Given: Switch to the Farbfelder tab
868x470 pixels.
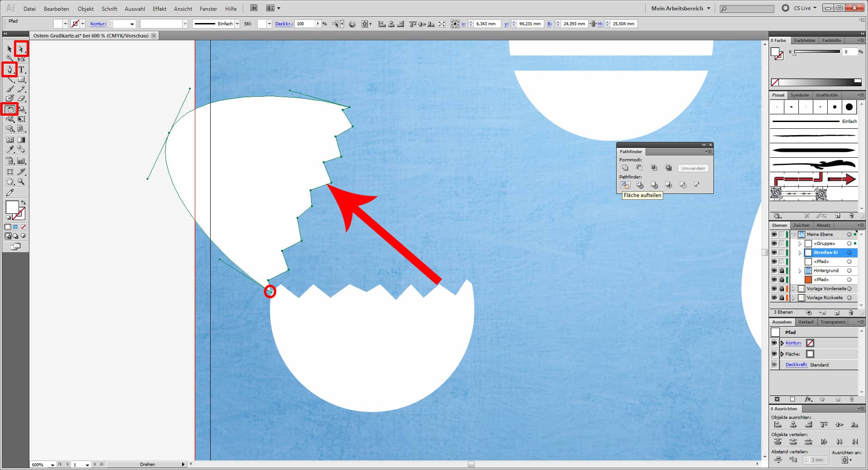Looking at the screenshot, I should click(805, 41).
